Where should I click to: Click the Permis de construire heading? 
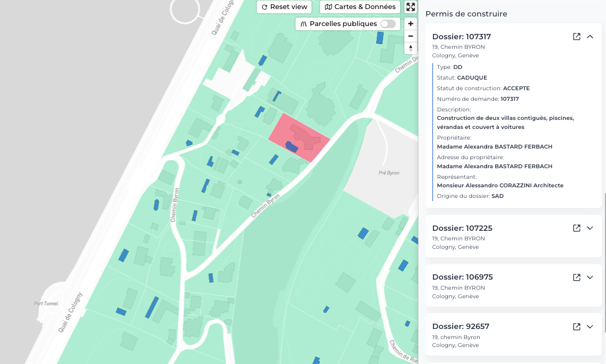point(466,14)
